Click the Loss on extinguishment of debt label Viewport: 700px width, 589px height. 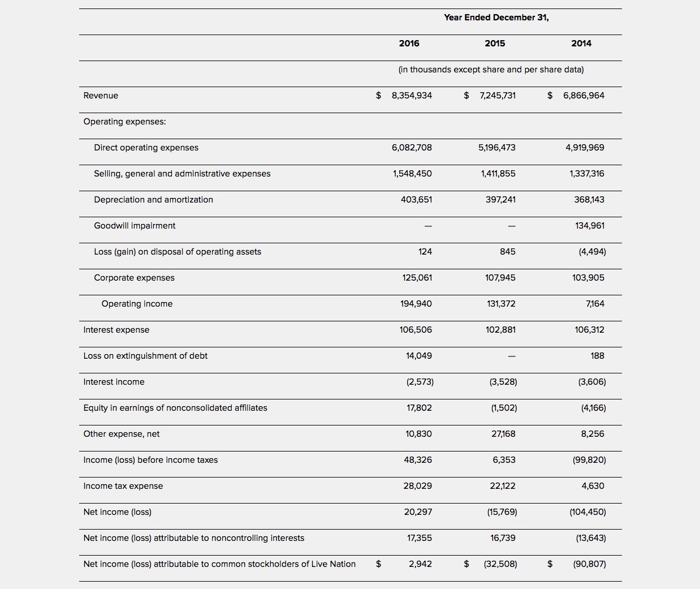coord(145,356)
